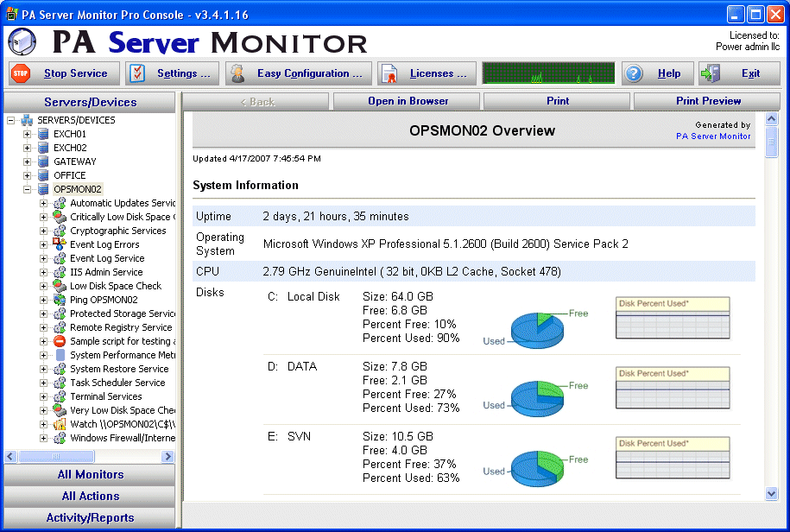This screenshot has width=790, height=532.
Task: Click the server tree scroll right arrow
Action: (x=167, y=456)
